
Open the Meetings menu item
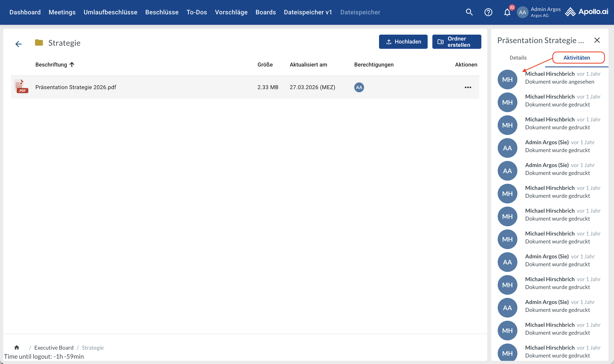(62, 12)
